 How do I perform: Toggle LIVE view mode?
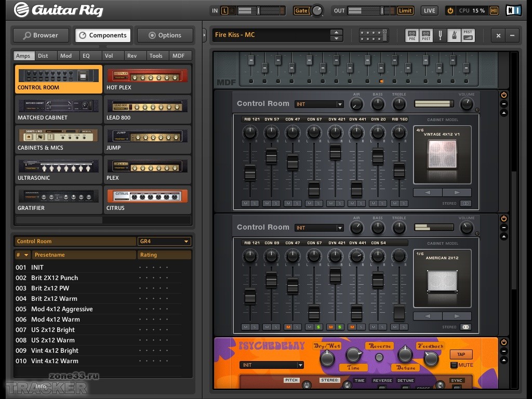[429, 10]
